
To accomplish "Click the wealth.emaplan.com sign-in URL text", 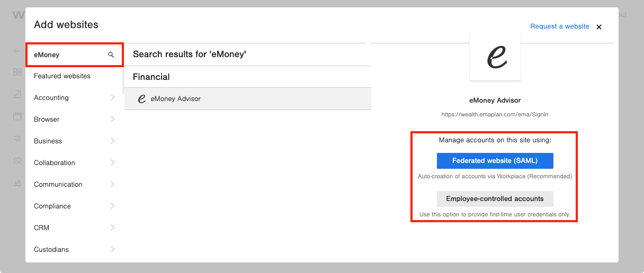I will 495,114.
